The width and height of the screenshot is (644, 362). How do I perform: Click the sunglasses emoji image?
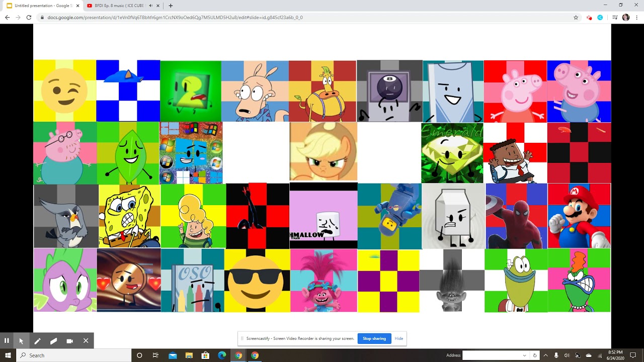click(x=257, y=281)
